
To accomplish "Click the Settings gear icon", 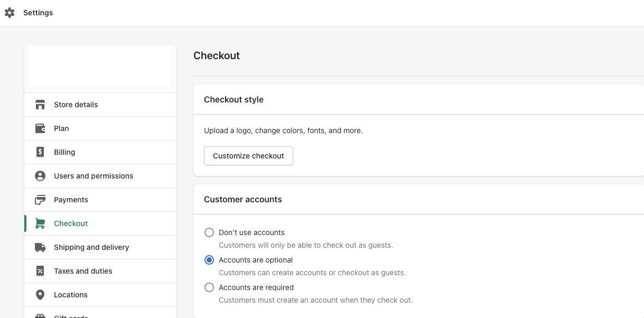I will pyautogui.click(x=10, y=12).
